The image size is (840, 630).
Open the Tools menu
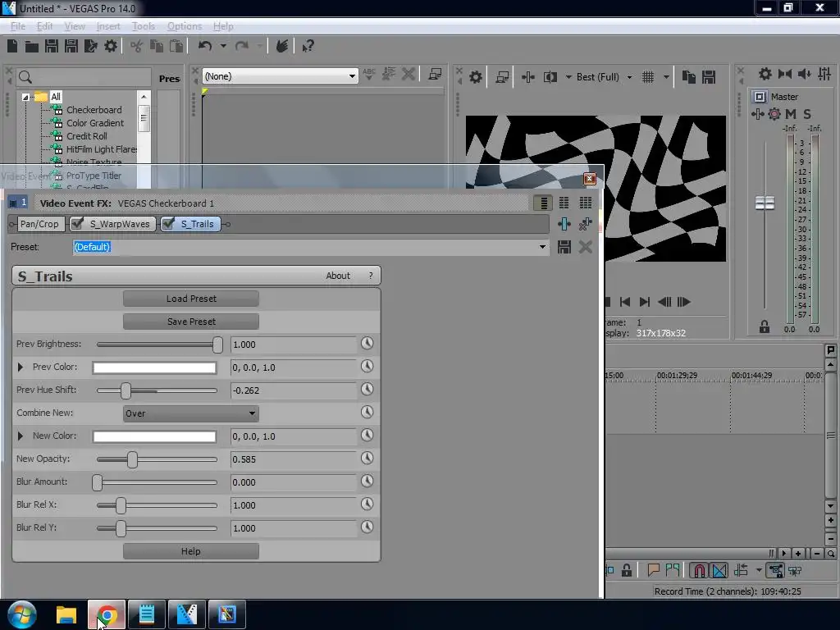tap(143, 26)
